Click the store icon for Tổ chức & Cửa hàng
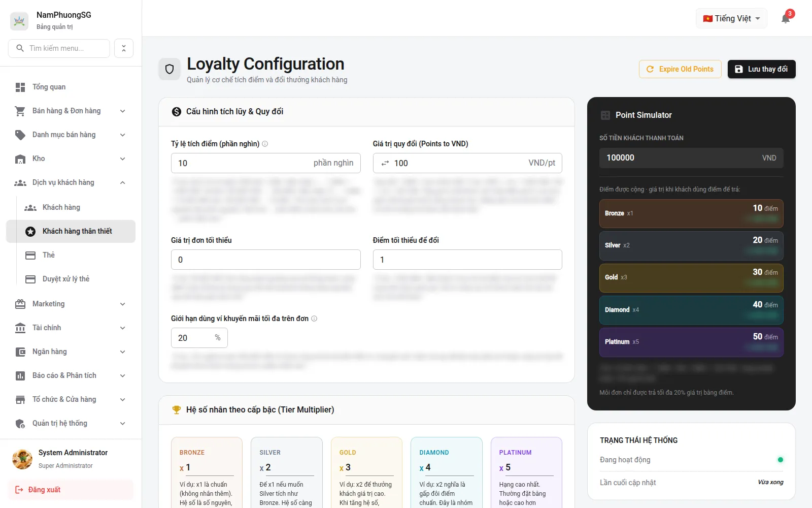812x508 pixels. click(x=20, y=400)
